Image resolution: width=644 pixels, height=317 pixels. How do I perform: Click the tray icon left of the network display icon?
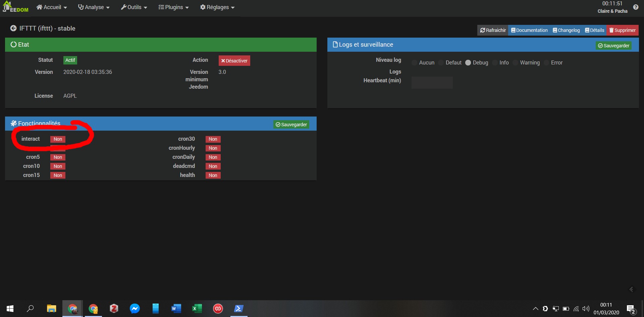tap(545, 309)
